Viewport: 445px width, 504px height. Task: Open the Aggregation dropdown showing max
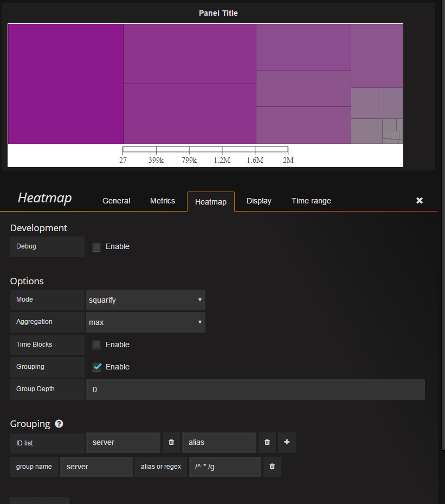tap(145, 322)
